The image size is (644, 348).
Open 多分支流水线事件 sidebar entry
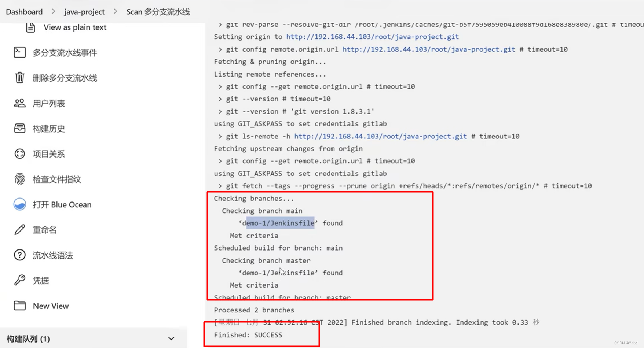(x=65, y=53)
